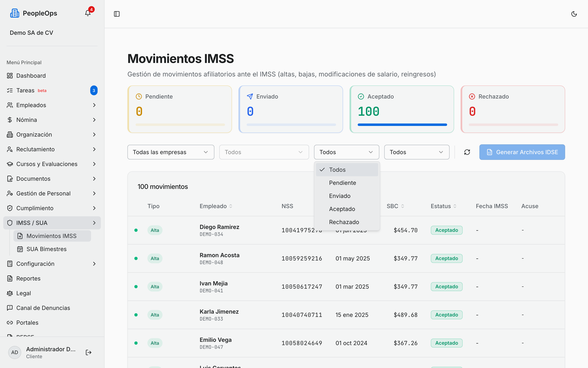This screenshot has width=588, height=368.
Task: Click the Nómina dollar icon
Action: tap(10, 120)
